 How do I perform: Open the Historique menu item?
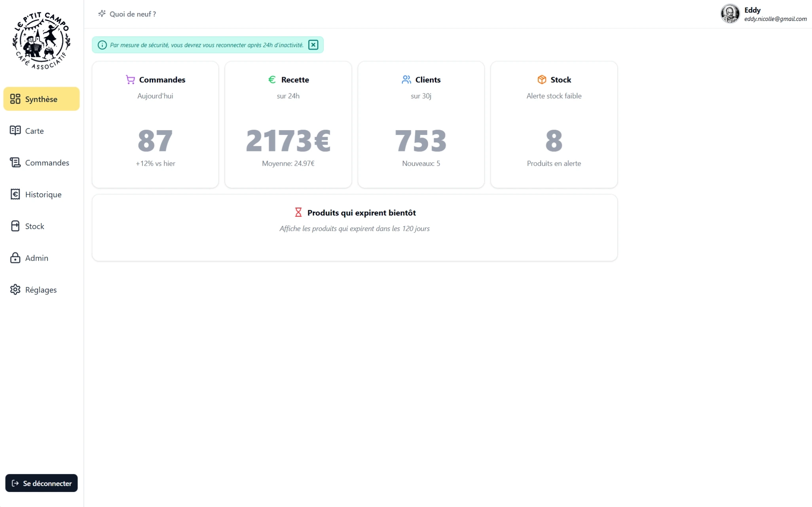click(43, 194)
